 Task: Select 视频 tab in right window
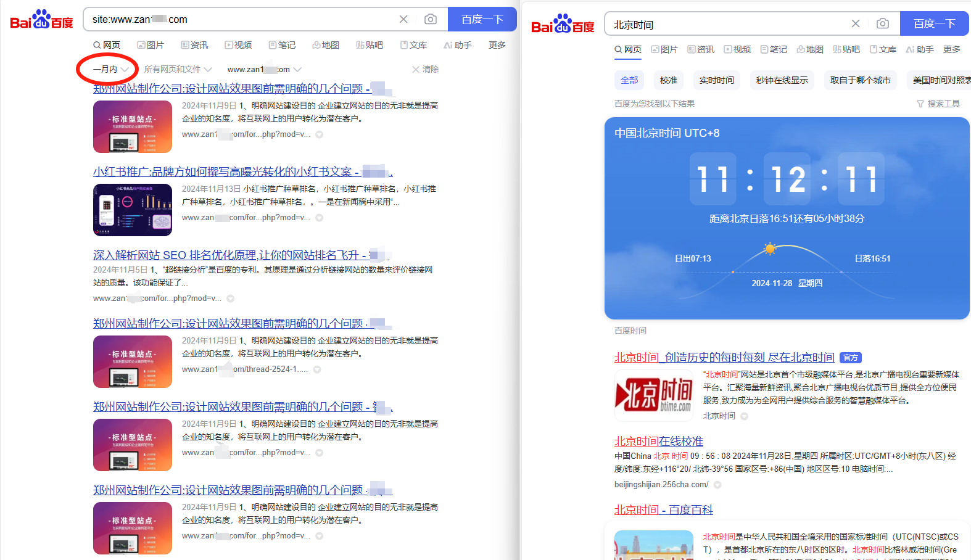point(737,49)
